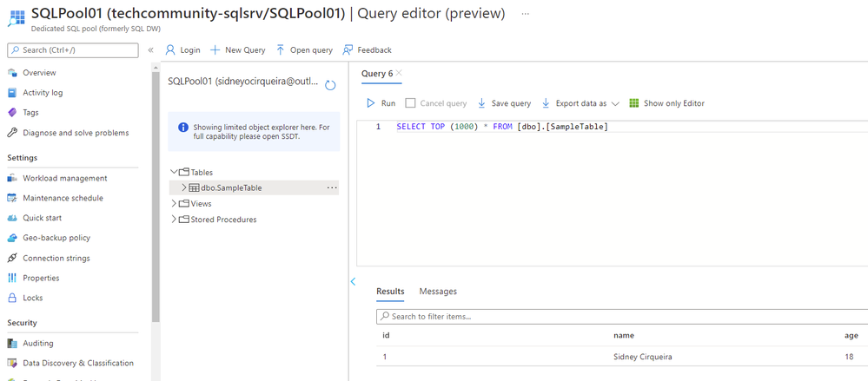Click the name column header
868x381 pixels.
pos(624,335)
